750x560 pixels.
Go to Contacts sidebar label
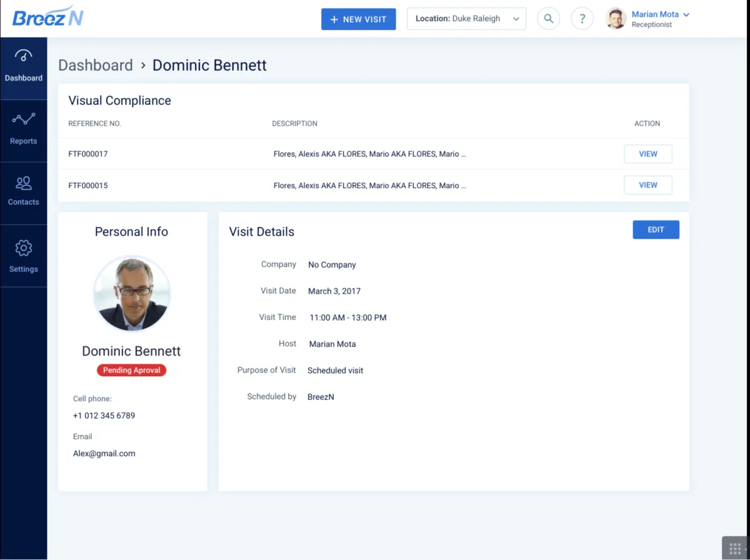24,202
